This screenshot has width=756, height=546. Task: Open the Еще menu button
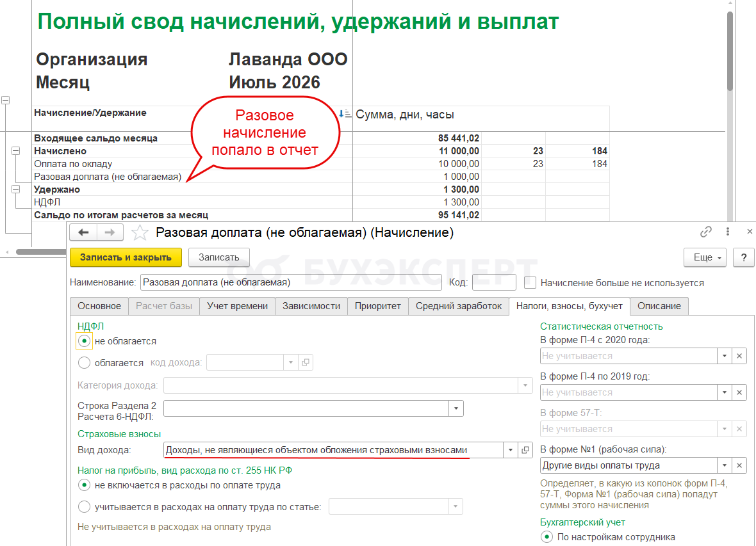click(x=705, y=257)
